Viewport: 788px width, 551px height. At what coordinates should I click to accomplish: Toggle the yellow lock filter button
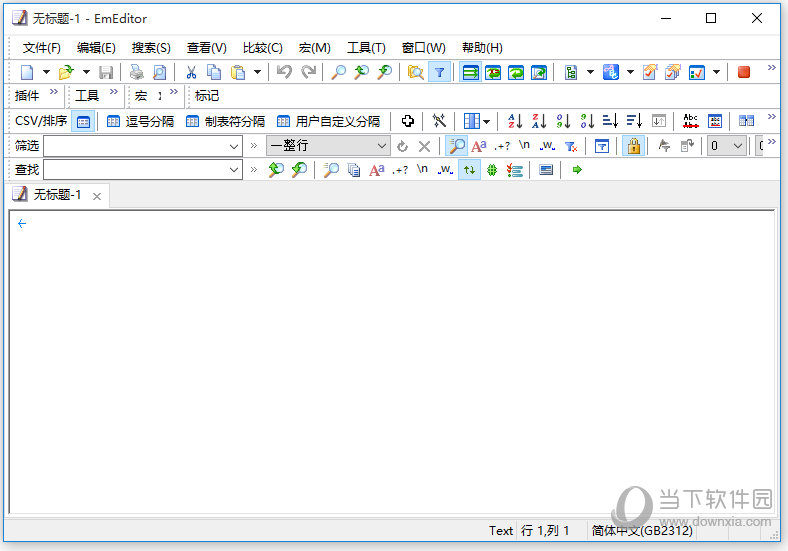633,146
